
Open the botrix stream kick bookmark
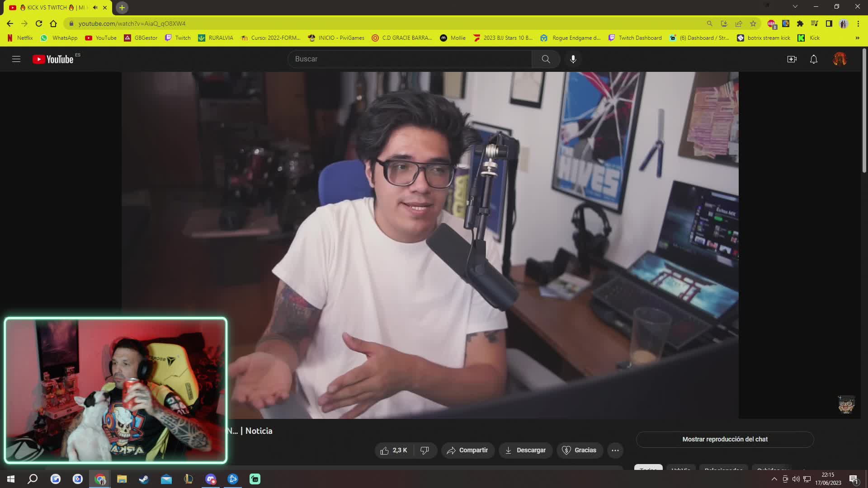point(764,38)
